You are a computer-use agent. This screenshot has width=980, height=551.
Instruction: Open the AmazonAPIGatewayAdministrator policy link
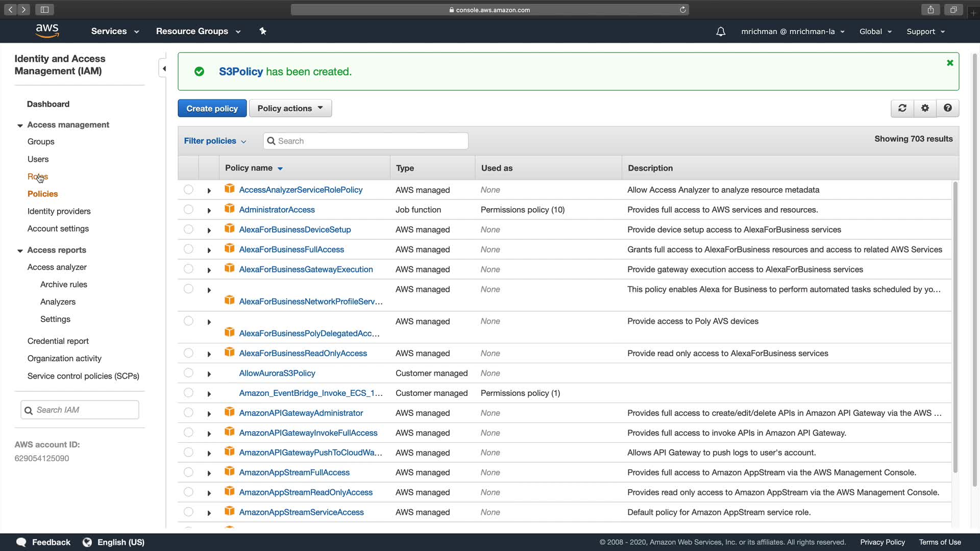pyautogui.click(x=301, y=413)
